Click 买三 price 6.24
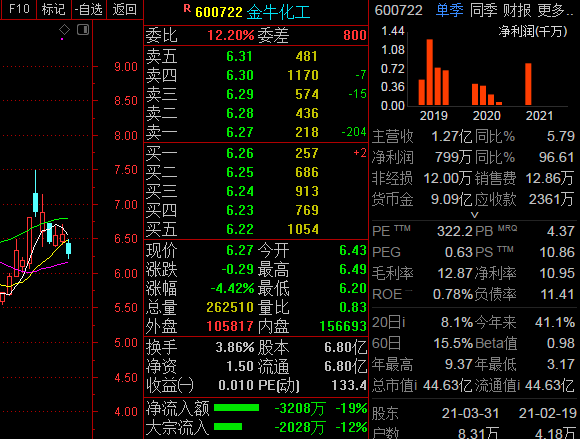This screenshot has height=439, width=580. (x=240, y=191)
